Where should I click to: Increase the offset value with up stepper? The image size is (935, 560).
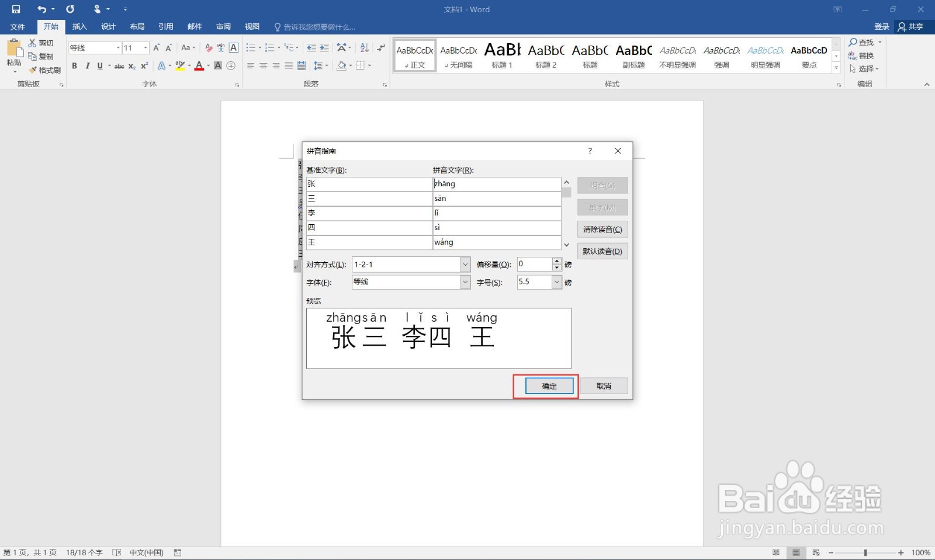(x=557, y=261)
